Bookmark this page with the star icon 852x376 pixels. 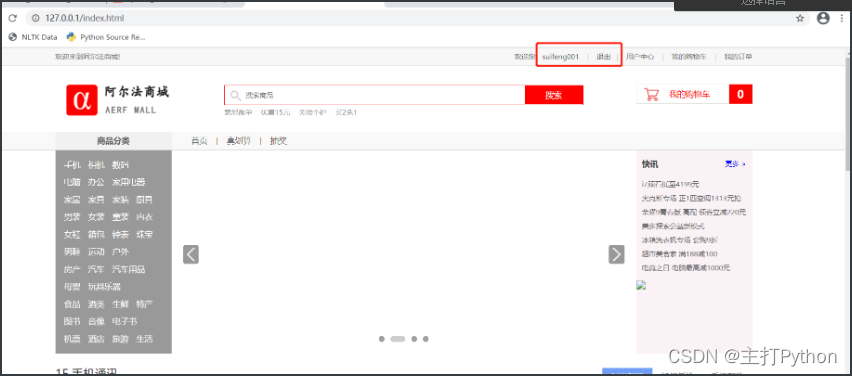tap(800, 18)
